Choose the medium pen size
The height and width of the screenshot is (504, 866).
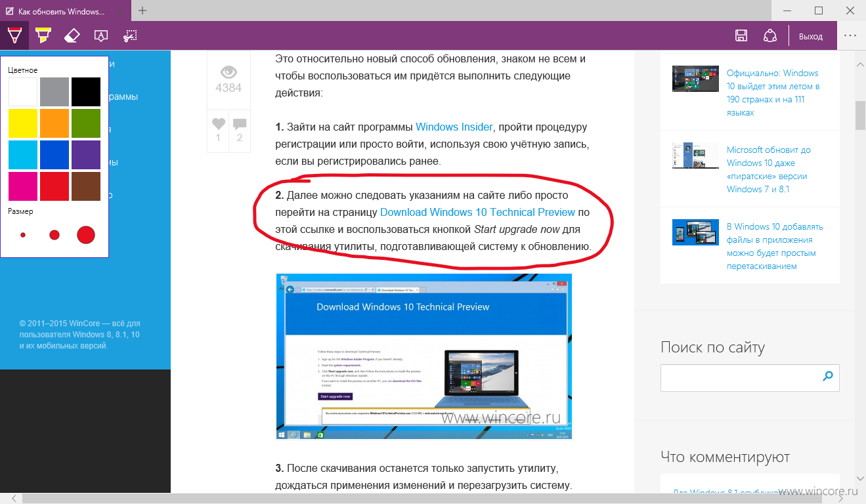pyautogui.click(x=54, y=235)
